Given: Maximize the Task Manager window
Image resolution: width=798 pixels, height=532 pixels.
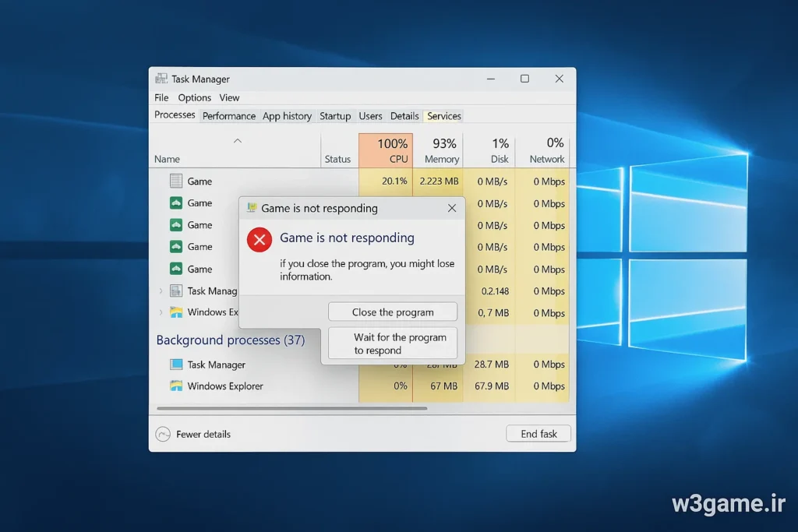Looking at the screenshot, I should pos(524,79).
